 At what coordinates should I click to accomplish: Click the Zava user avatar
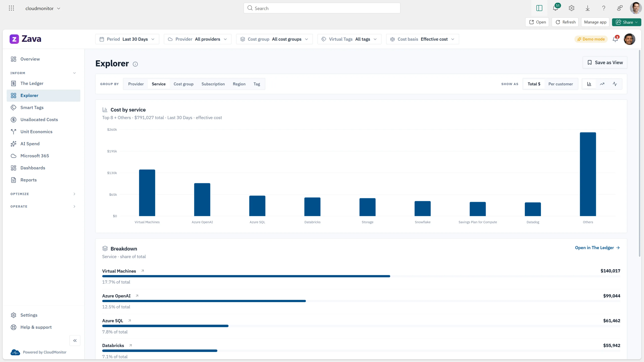tap(630, 39)
